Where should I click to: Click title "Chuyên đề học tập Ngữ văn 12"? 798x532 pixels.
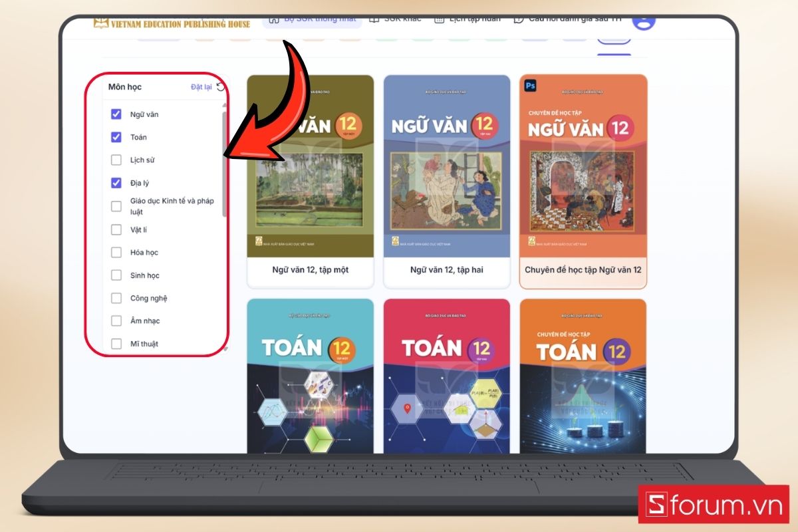pyautogui.click(x=583, y=270)
